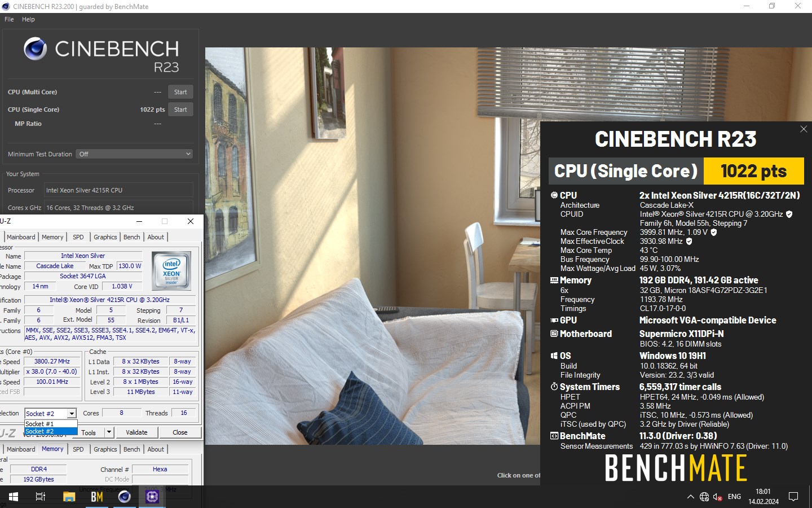
Task: Click the verified shield next to 3999.81 MHz
Action: 713,232
